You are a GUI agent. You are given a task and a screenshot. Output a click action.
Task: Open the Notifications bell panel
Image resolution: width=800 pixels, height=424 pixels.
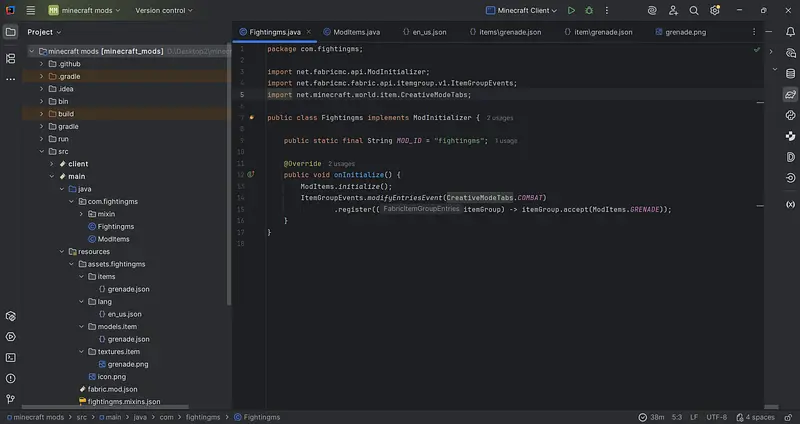tap(790, 31)
